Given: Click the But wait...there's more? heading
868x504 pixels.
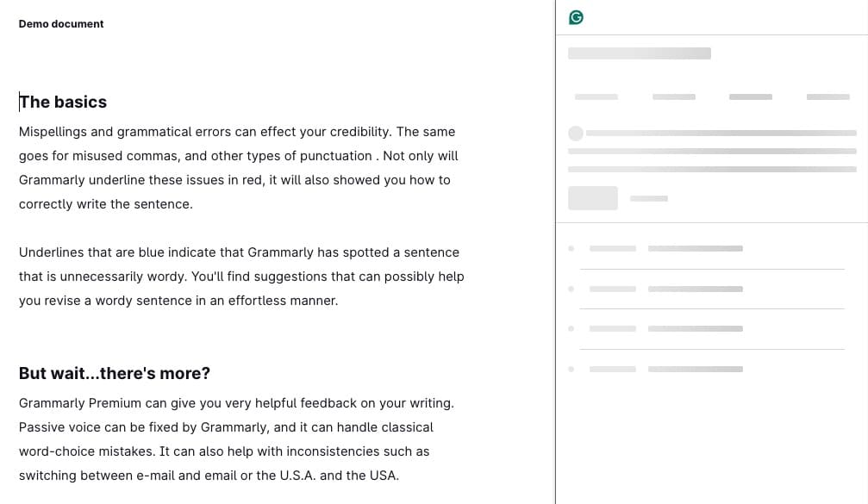Looking at the screenshot, I should pyautogui.click(x=115, y=373).
